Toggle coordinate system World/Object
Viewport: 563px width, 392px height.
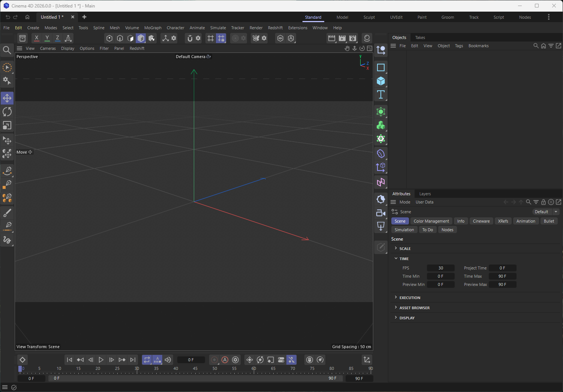click(x=68, y=38)
